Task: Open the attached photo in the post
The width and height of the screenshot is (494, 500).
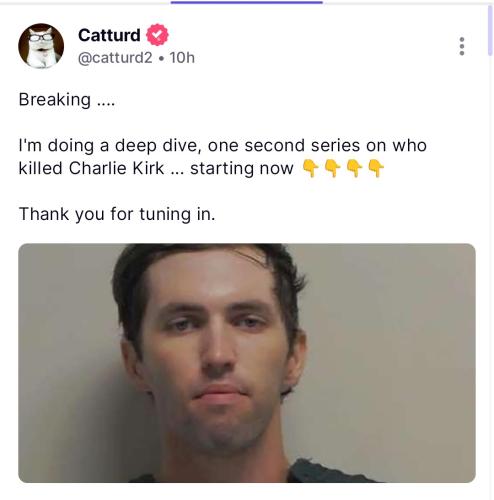Action: (247, 363)
